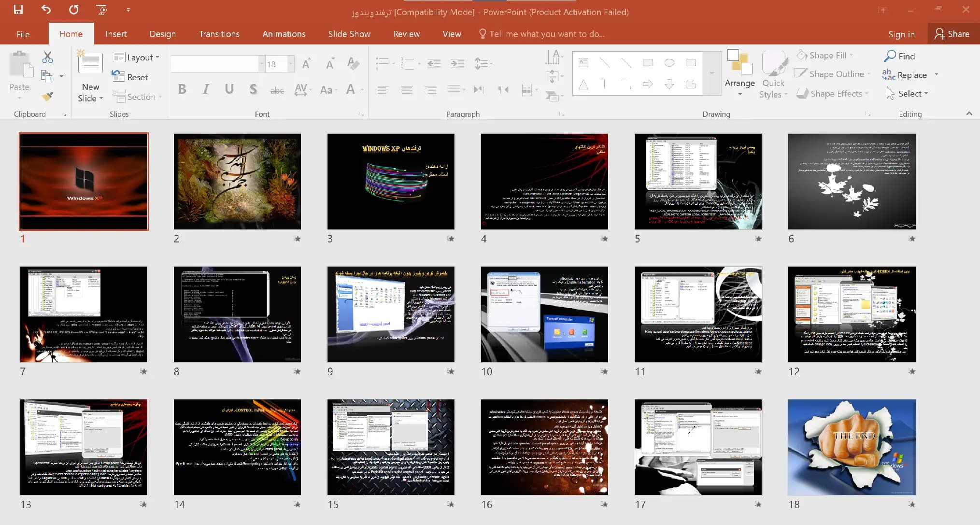Open the Transitions tab

219,34
